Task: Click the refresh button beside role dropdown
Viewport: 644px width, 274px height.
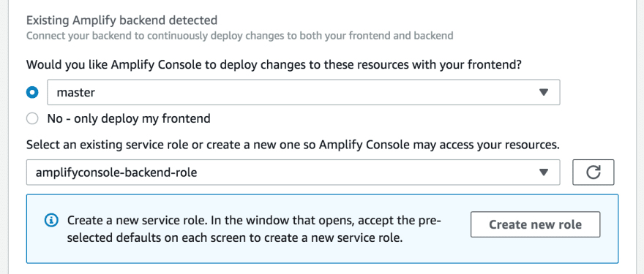Action: point(593,172)
